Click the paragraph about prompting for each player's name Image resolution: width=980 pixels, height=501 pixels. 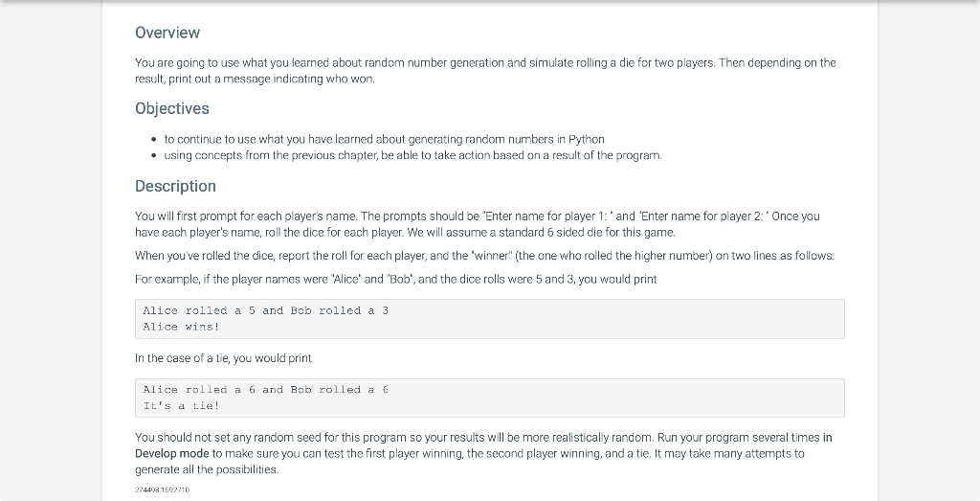[x=478, y=224]
